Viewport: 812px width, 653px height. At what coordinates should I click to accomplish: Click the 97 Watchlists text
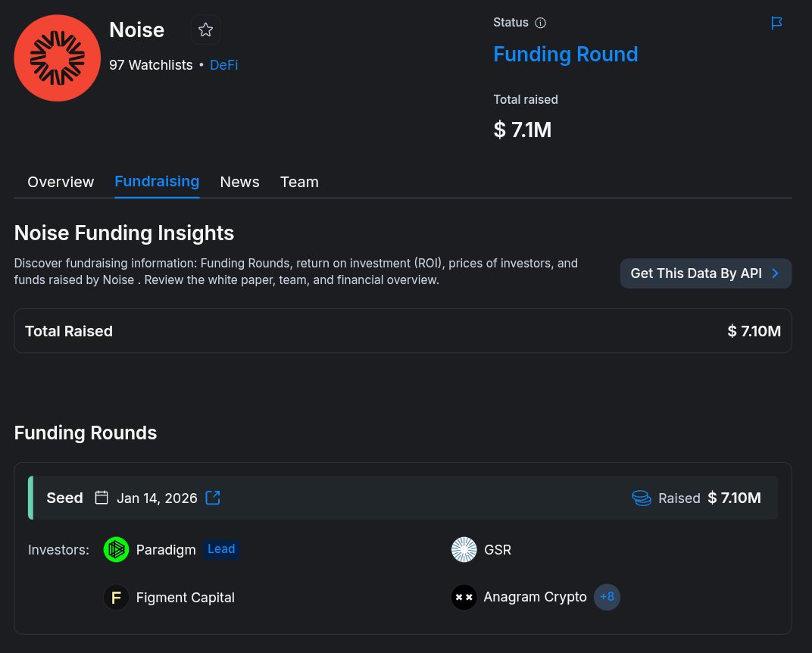pos(151,64)
